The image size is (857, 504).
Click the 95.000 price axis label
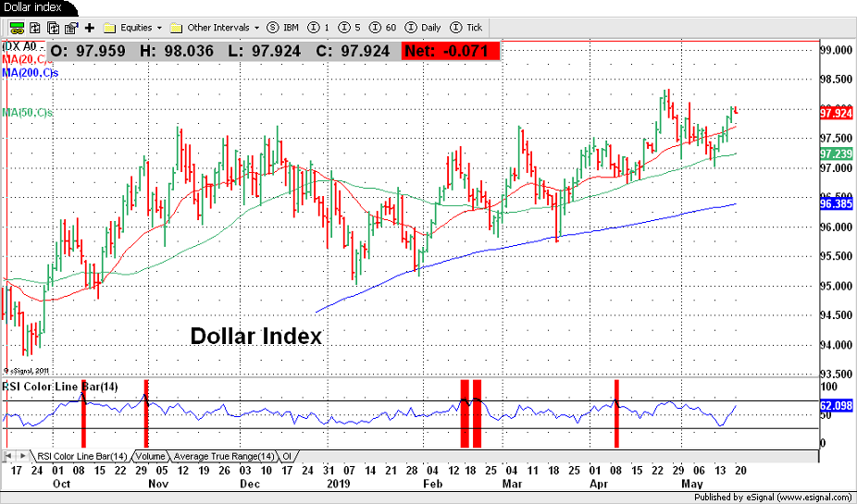click(x=837, y=286)
